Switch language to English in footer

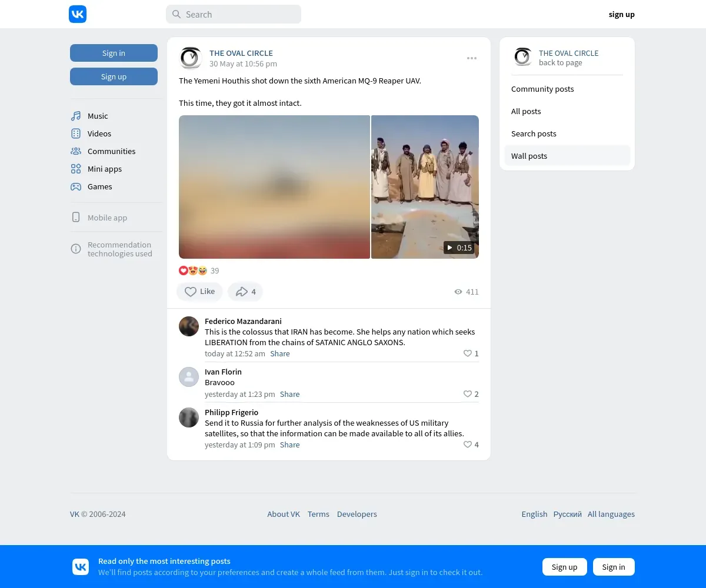coord(534,514)
